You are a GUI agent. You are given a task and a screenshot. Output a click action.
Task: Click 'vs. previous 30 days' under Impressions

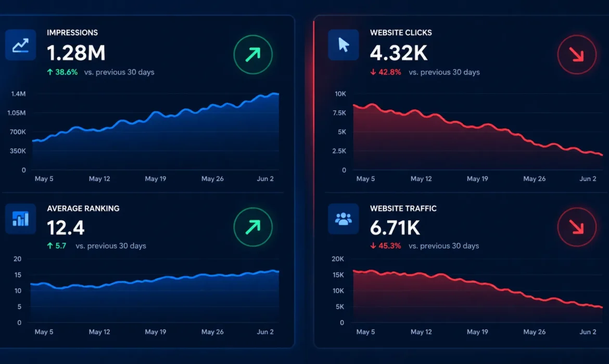[119, 72]
